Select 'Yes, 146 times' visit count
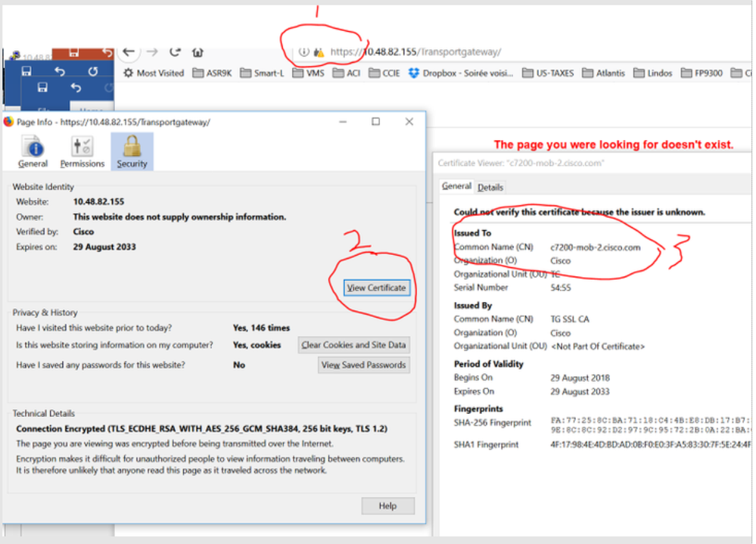Image resolution: width=756 pixels, height=544 pixels. coord(261,328)
